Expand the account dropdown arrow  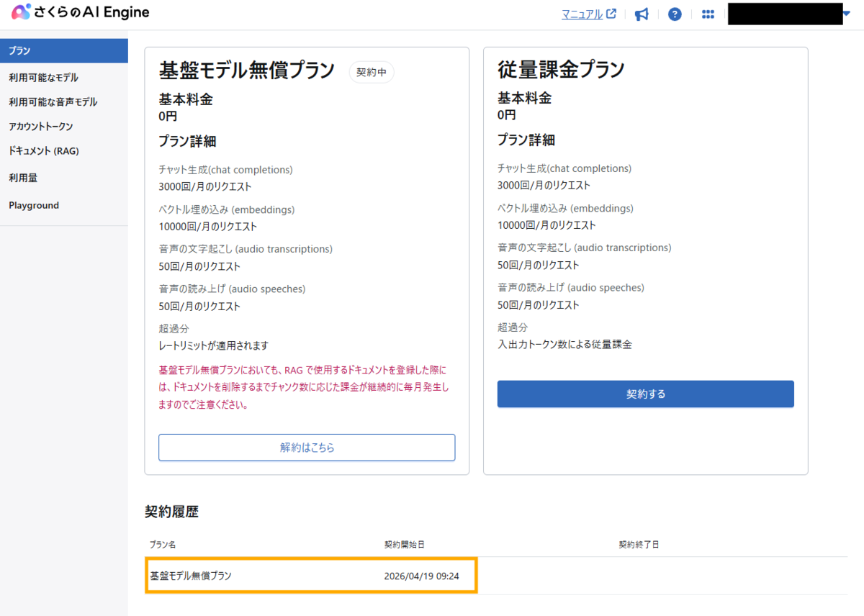coord(847,12)
